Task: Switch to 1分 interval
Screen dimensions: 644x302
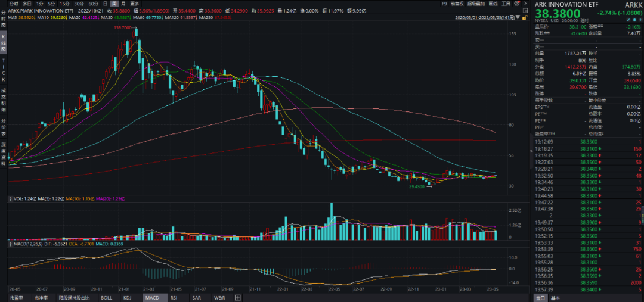Action: pyautogui.click(x=40, y=4)
